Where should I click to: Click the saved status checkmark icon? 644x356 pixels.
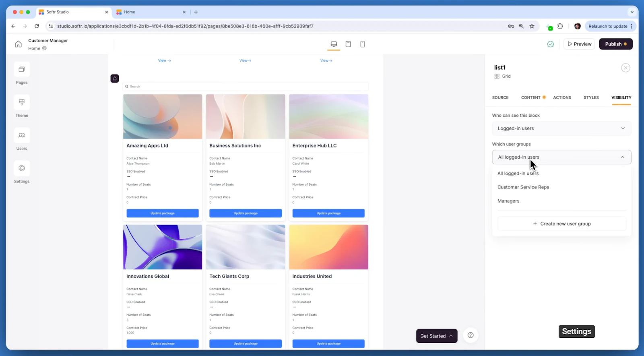click(x=550, y=44)
